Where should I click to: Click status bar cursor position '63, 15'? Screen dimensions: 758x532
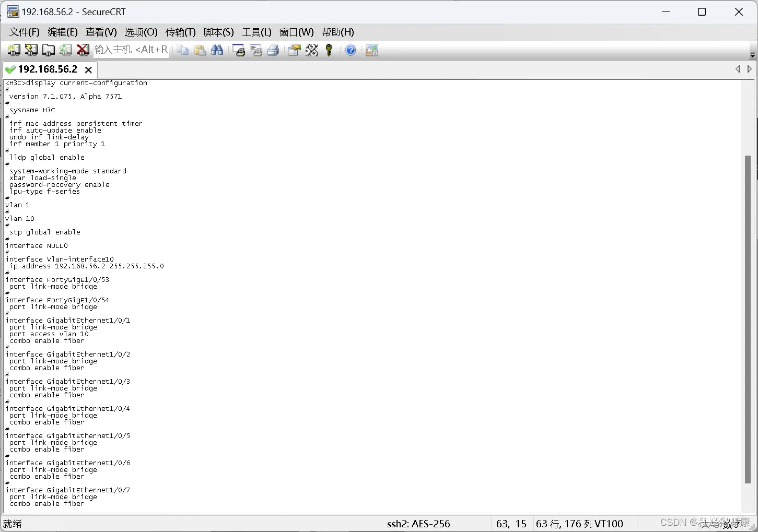[511, 524]
